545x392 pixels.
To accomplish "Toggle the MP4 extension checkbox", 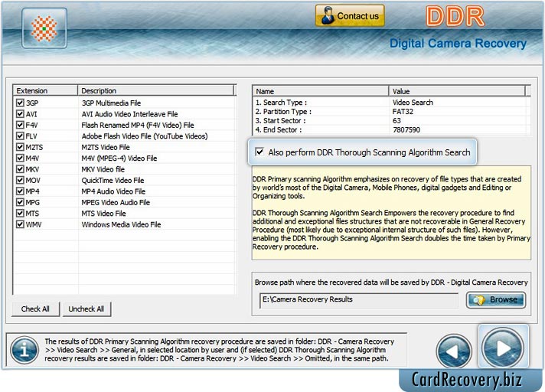I will click(x=20, y=191).
